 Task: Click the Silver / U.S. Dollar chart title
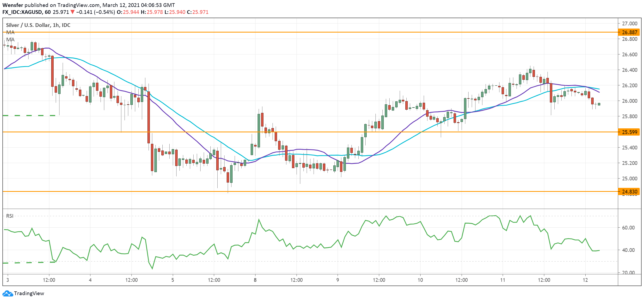click(38, 25)
